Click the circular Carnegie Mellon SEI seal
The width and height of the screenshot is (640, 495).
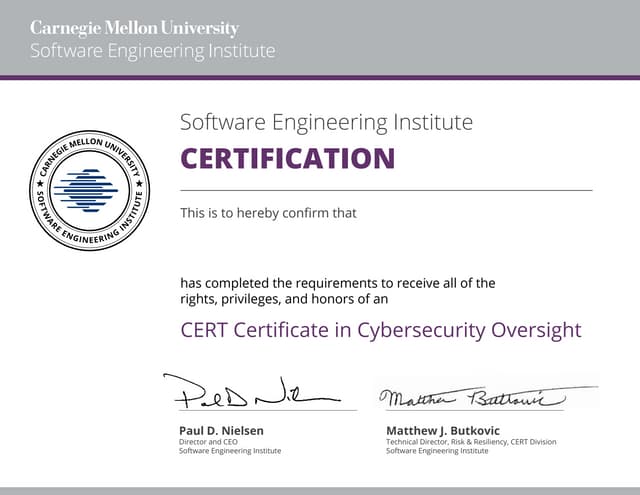click(90, 191)
